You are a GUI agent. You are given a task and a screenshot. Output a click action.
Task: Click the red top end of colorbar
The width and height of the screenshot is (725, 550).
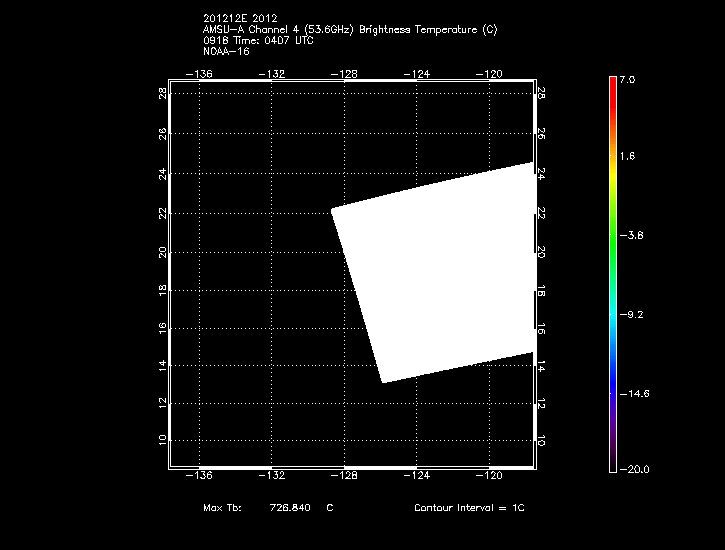612,84
